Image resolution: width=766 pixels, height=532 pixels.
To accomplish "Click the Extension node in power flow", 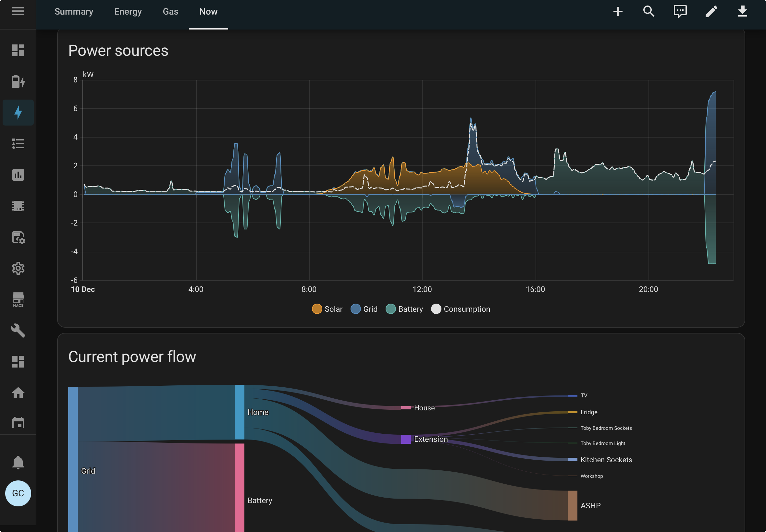I will [x=405, y=439].
